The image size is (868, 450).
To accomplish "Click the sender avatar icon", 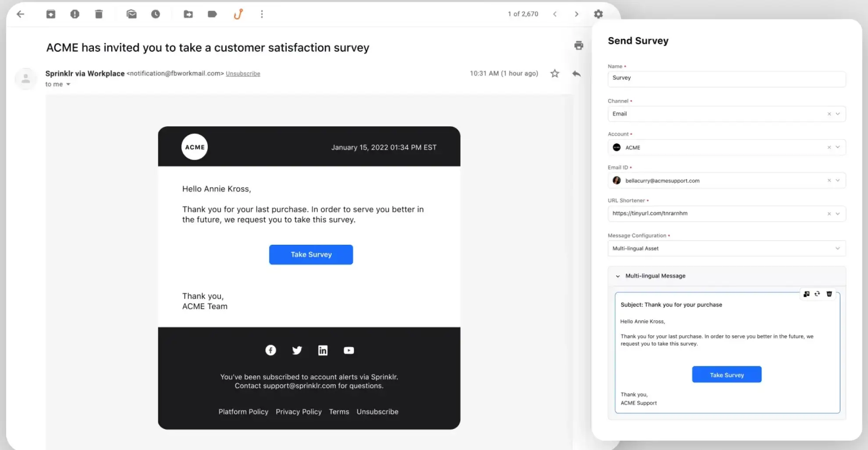I will (26, 79).
